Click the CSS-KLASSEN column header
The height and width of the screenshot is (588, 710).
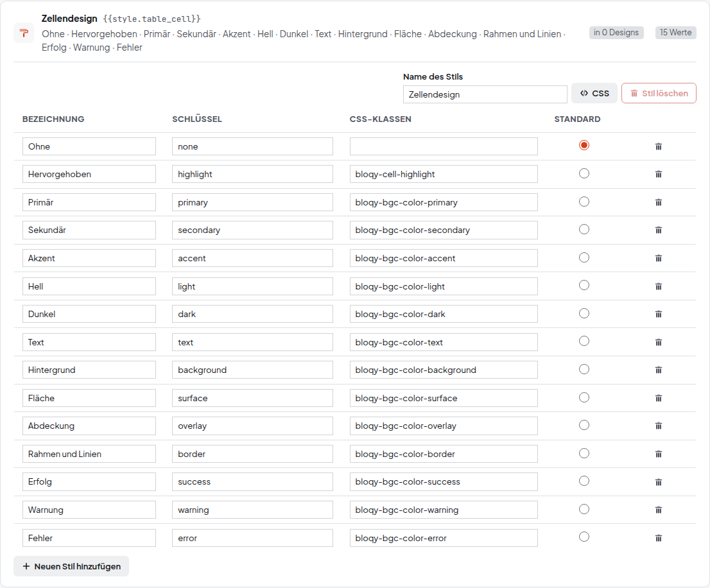point(380,119)
